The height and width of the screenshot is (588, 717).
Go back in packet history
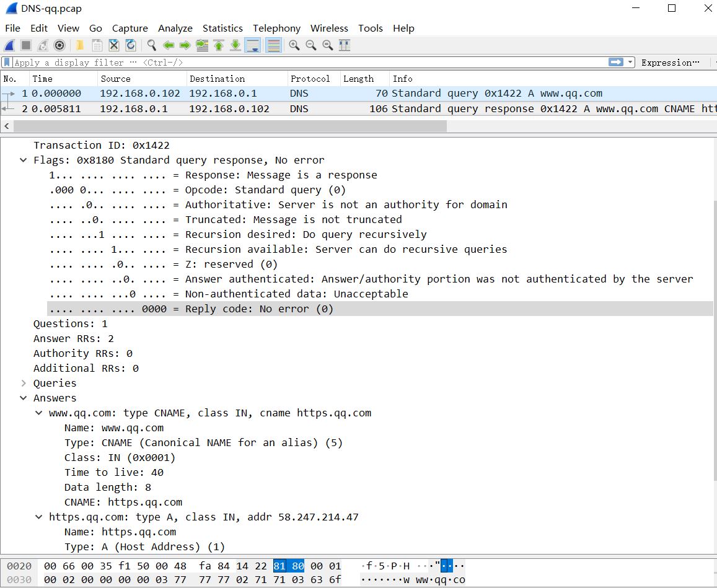coord(169,45)
